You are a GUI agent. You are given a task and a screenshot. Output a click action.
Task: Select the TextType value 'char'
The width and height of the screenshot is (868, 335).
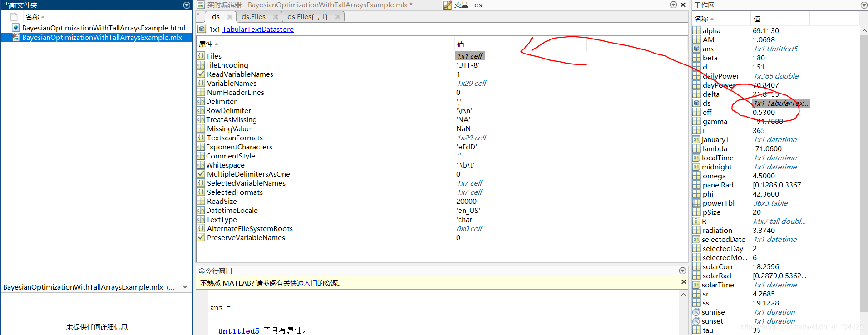[x=465, y=219]
